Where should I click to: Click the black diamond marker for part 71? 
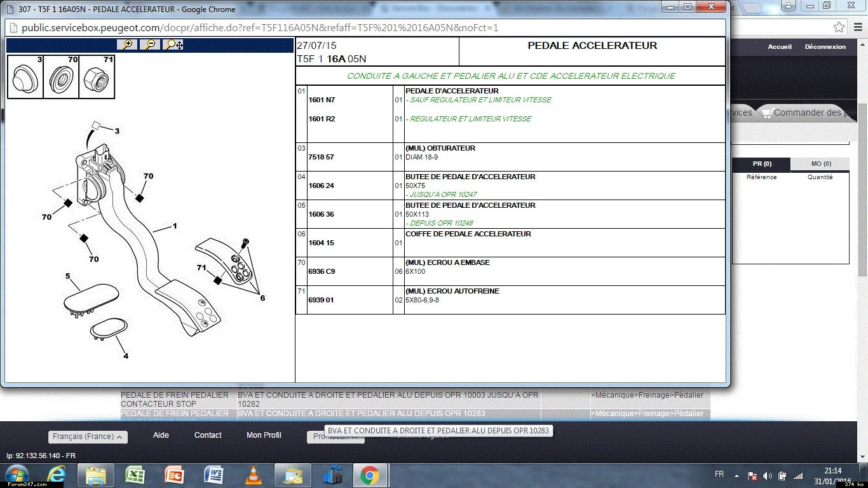pyautogui.click(x=218, y=280)
